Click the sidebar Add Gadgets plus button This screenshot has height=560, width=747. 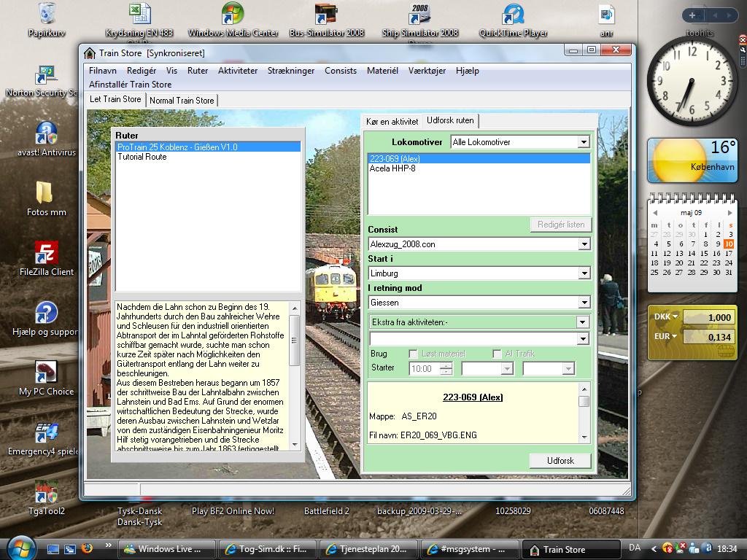[x=692, y=15]
